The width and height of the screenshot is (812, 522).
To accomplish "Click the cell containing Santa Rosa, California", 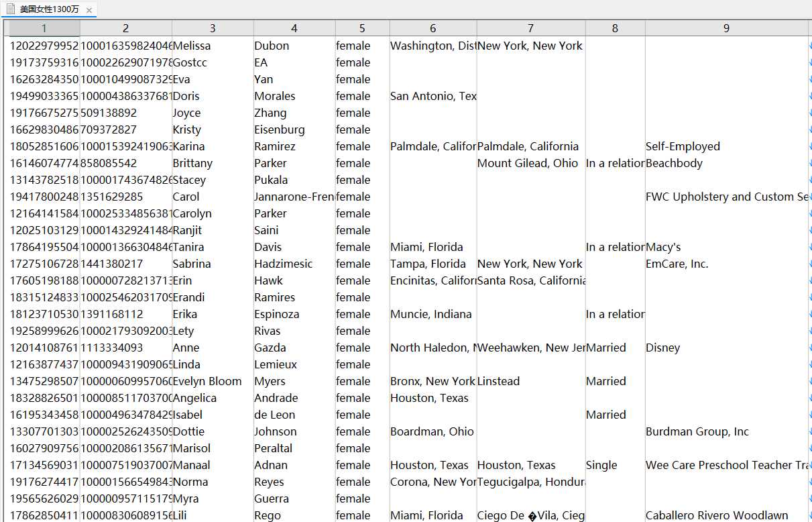I will 531,280.
